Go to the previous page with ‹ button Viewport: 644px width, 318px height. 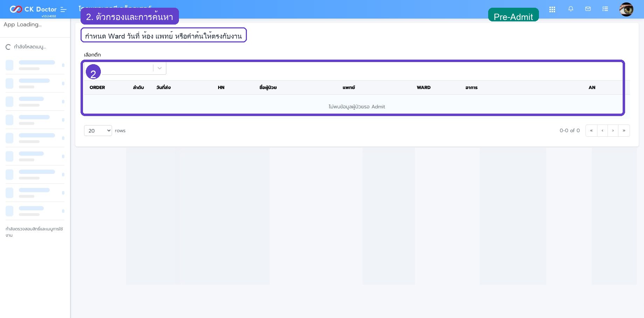[x=602, y=130]
